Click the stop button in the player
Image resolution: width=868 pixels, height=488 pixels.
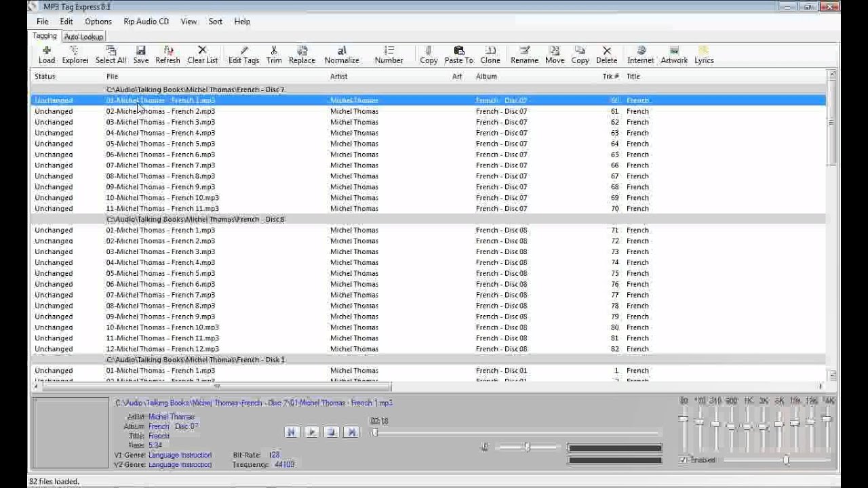pyautogui.click(x=332, y=432)
